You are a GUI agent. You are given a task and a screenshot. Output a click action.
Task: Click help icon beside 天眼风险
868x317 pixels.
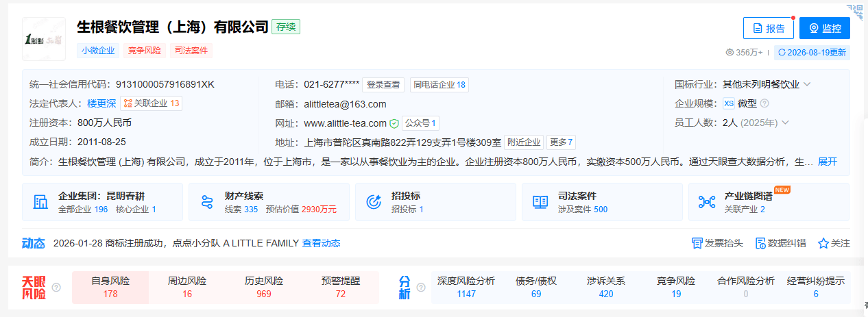point(56,288)
